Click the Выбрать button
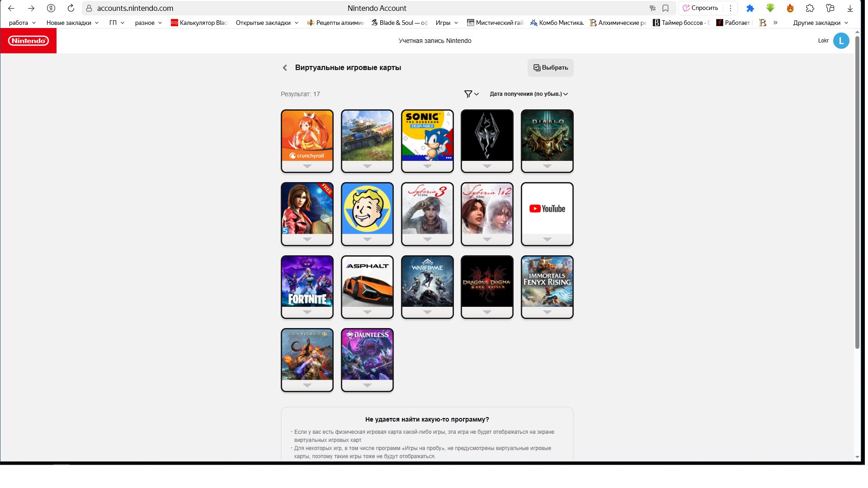 550,68
